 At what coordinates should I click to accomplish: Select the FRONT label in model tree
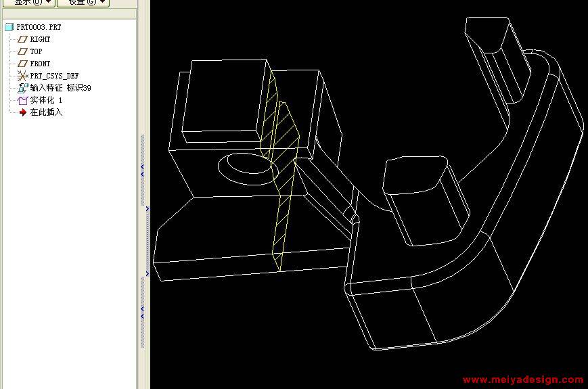pos(40,64)
